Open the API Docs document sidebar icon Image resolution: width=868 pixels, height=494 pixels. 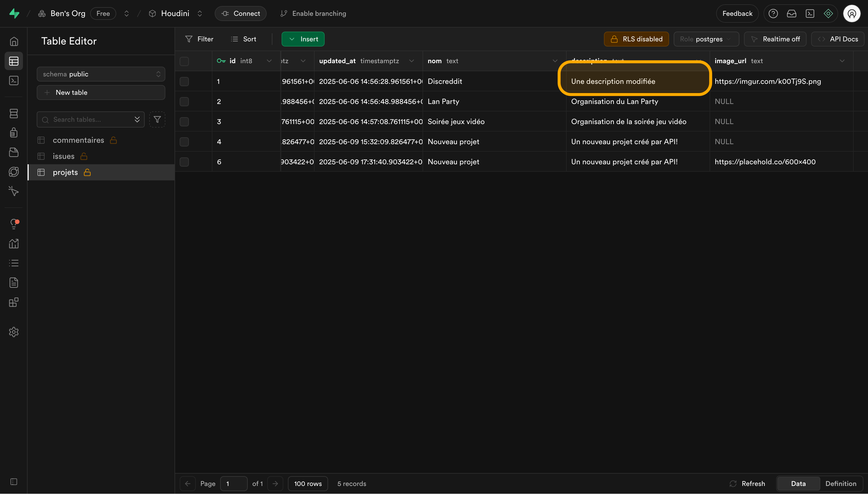[x=13, y=283]
